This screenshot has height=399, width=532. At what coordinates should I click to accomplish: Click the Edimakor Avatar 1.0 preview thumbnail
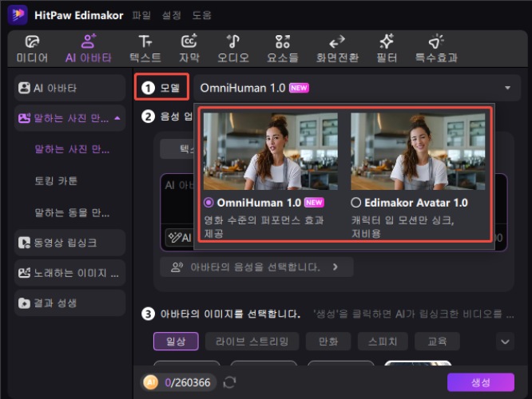pyautogui.click(x=418, y=151)
